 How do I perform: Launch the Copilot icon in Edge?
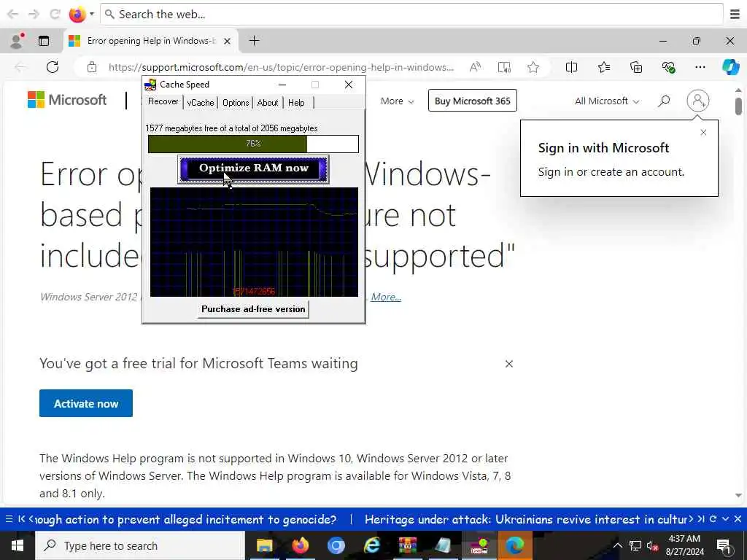pyautogui.click(x=730, y=67)
